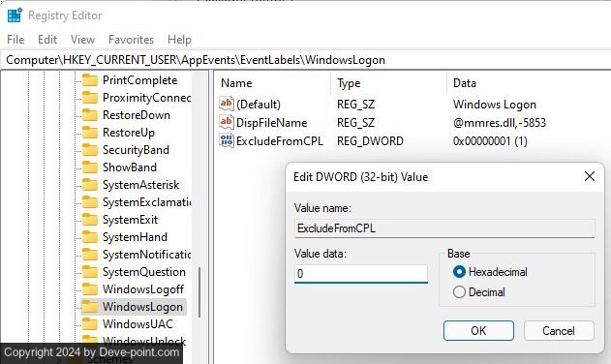
Task: Cancel the Edit DWORD dialog
Action: point(559,330)
